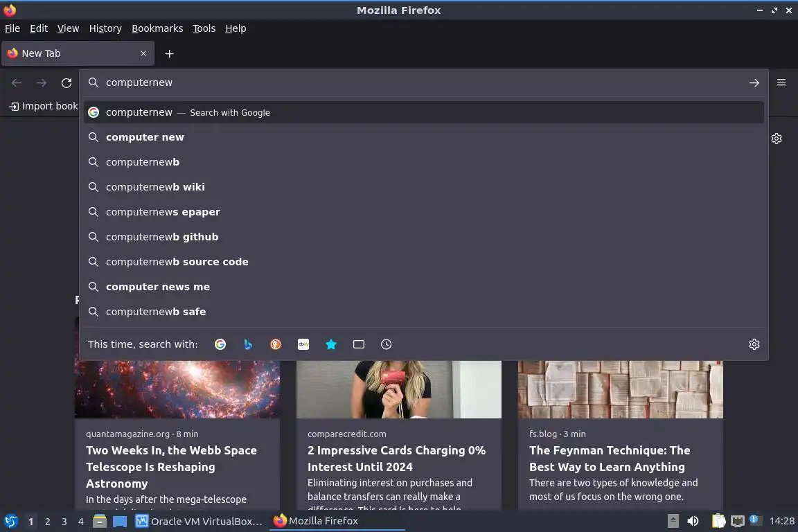Switch to workspace 3 in taskbar
The width and height of the screenshot is (798, 532).
(x=64, y=522)
